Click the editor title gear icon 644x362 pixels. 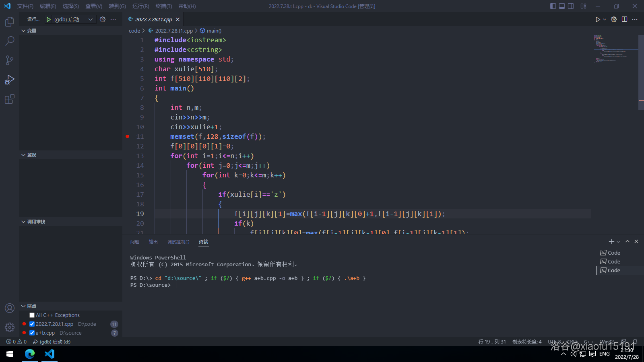point(614,19)
